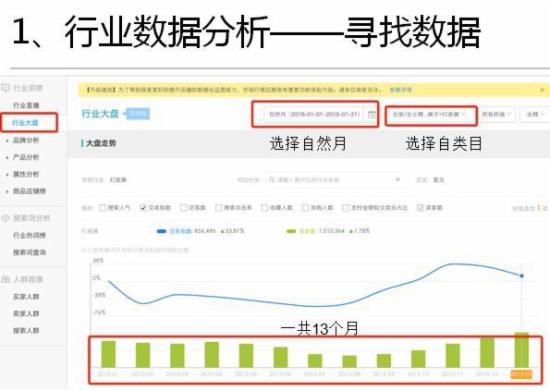Tick the 搜索点击率 checkbox
The width and height of the screenshot is (550, 391).
coord(218,208)
